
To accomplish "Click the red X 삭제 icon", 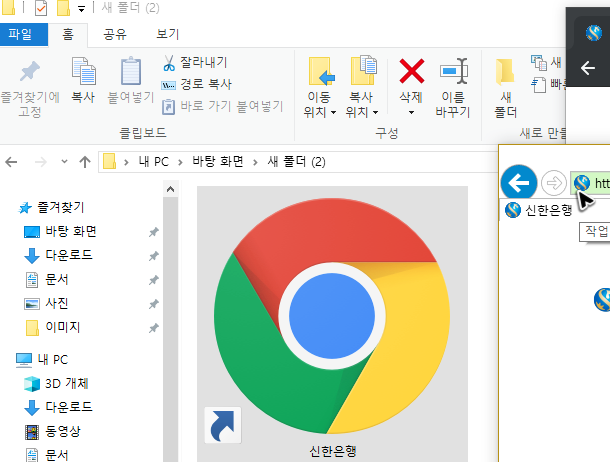I will point(412,71).
